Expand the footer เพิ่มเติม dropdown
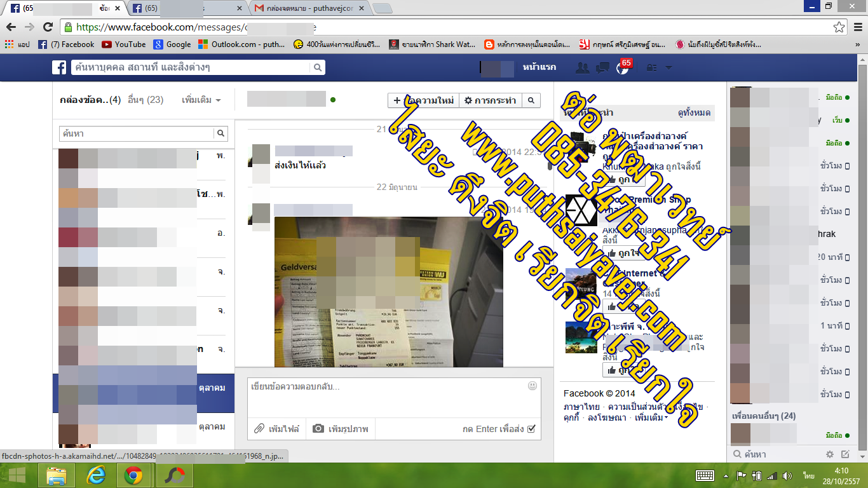Screen dimensions: 868x488 click(x=651, y=417)
